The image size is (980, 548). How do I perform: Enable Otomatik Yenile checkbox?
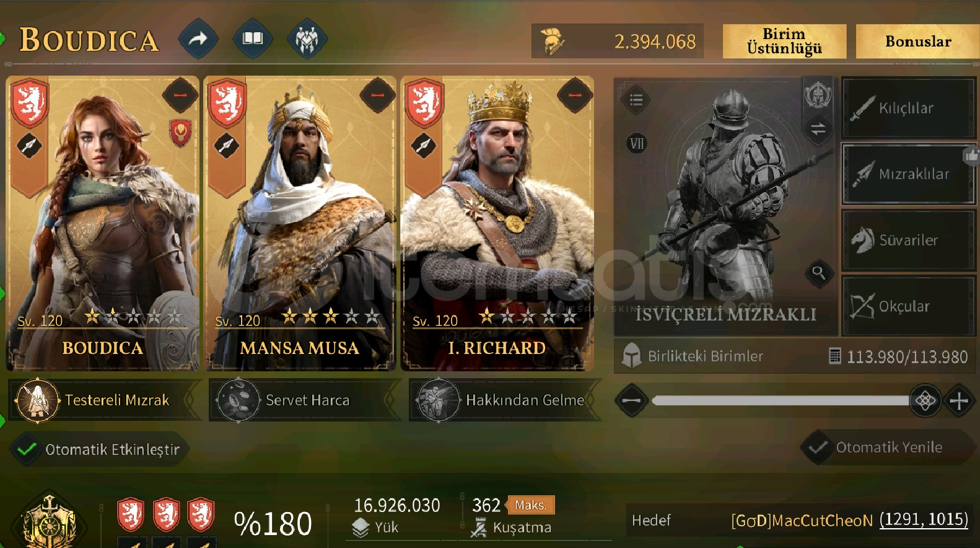coord(817,447)
